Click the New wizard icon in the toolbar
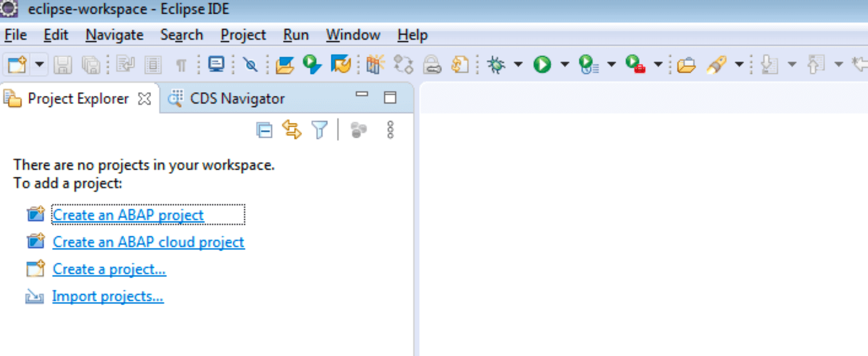Image resolution: width=868 pixels, height=356 pixels. [x=16, y=65]
